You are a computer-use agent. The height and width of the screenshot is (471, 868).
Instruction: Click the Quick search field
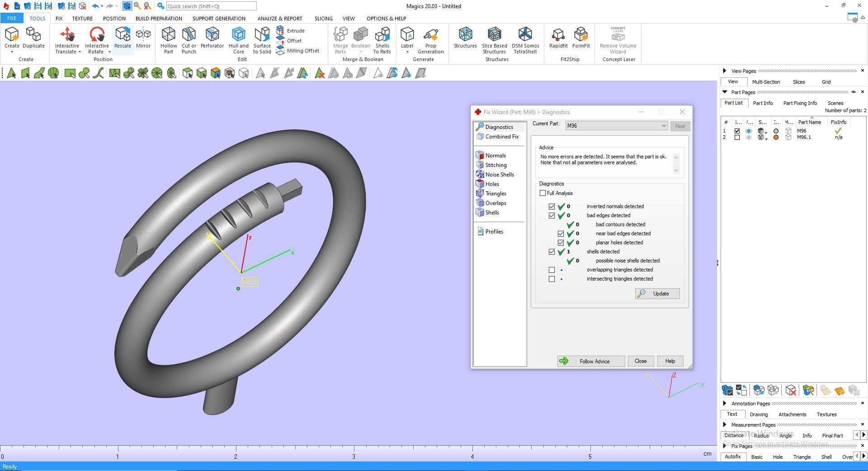(211, 6)
